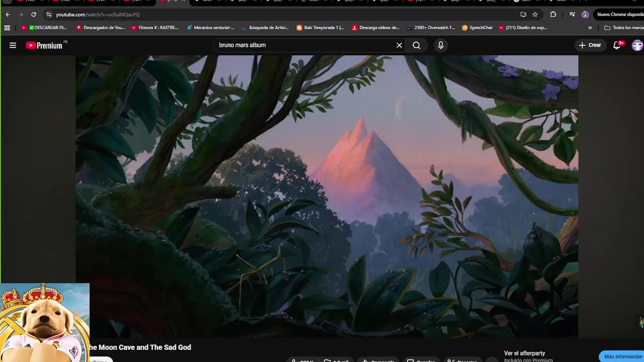Open 'Descargador de You...' bookmark
This screenshot has width=644, height=362.
point(100,28)
